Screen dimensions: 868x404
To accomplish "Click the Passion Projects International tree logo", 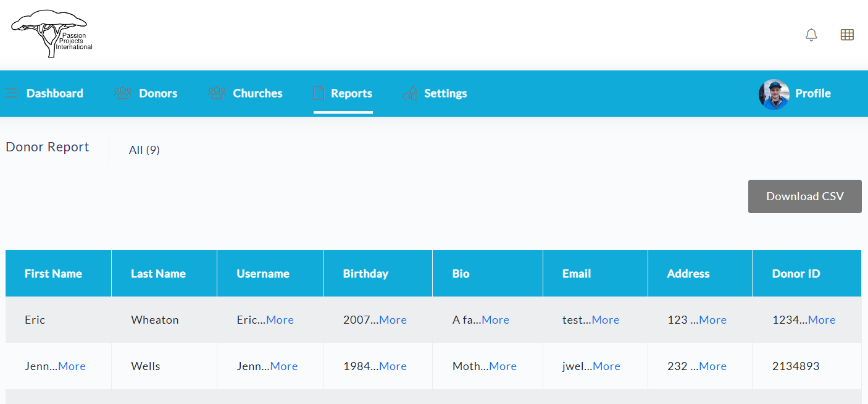I will pos(52,34).
